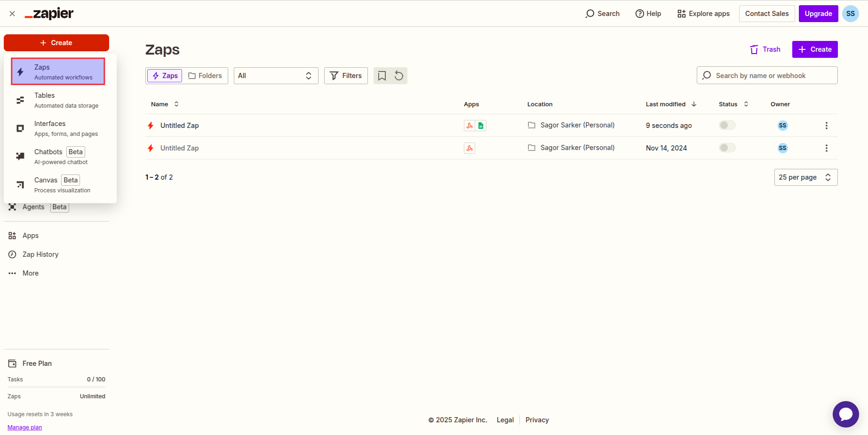
Task: Expand the More ellipsis in sidebar
Action: [12, 273]
